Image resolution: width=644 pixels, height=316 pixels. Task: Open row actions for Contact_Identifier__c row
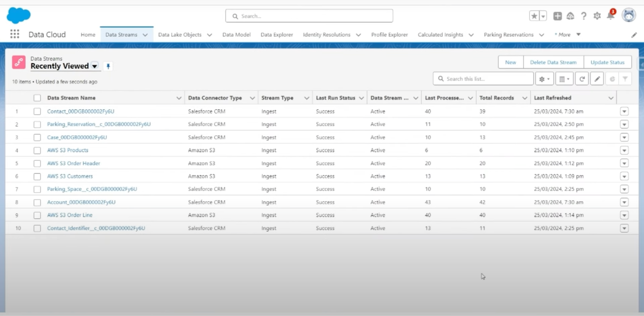[624, 228]
